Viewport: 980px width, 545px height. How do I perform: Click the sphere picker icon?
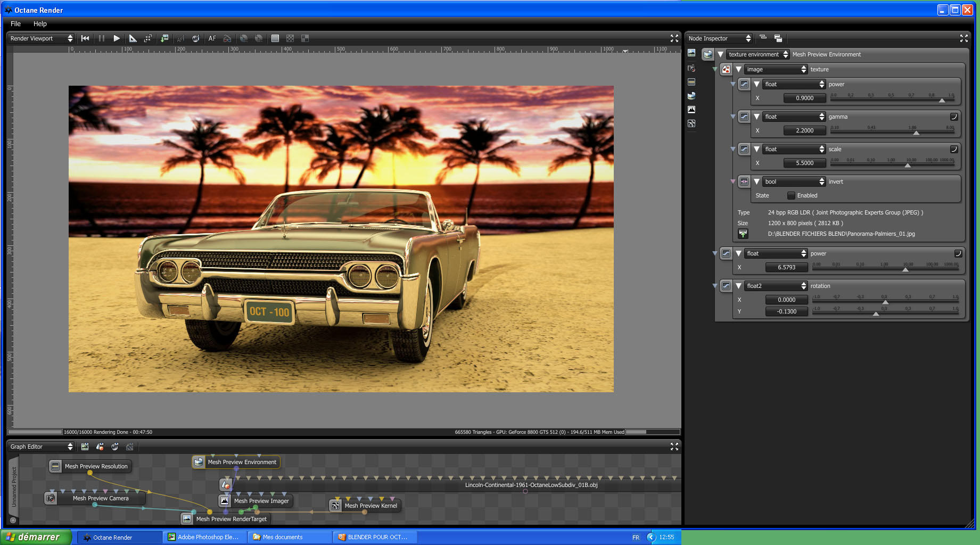point(195,38)
